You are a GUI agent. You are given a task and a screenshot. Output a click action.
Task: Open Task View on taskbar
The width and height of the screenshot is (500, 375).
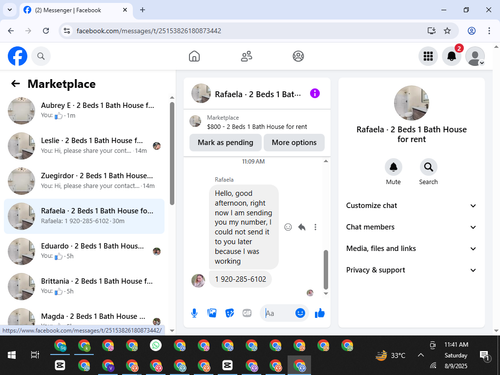click(x=35, y=355)
